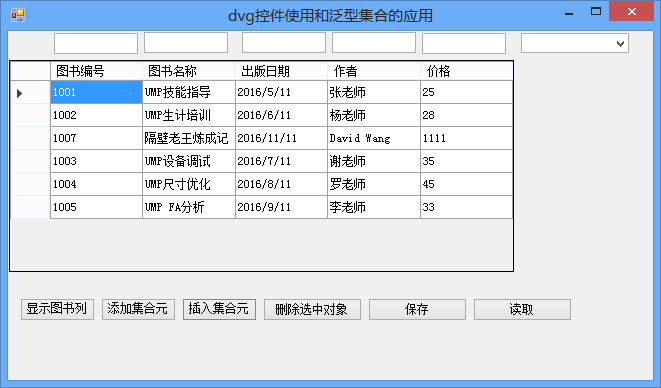This screenshot has height=388, width=661.
Task: Select author cell 张老师
Action: pyautogui.click(x=374, y=92)
